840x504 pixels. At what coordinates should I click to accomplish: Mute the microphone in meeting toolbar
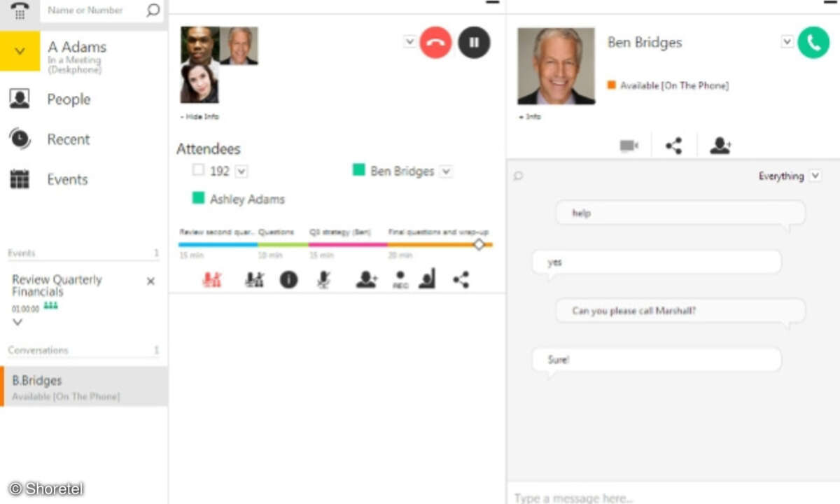click(323, 280)
